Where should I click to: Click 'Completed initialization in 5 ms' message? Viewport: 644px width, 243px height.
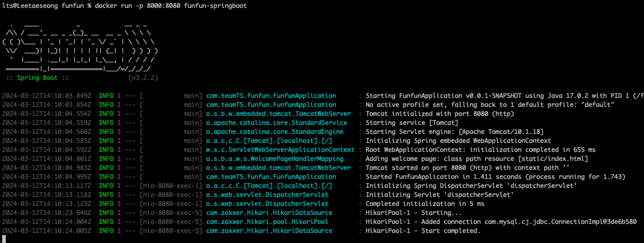425,204
